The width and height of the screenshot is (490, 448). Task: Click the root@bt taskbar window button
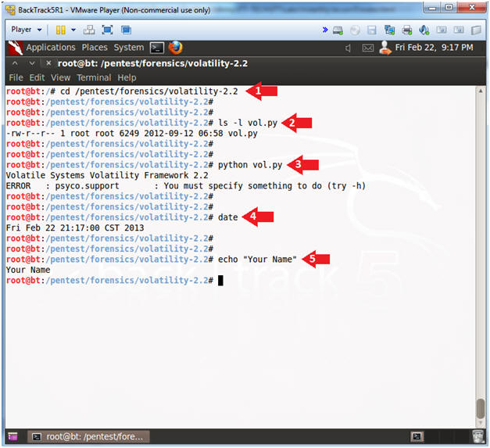88,436
